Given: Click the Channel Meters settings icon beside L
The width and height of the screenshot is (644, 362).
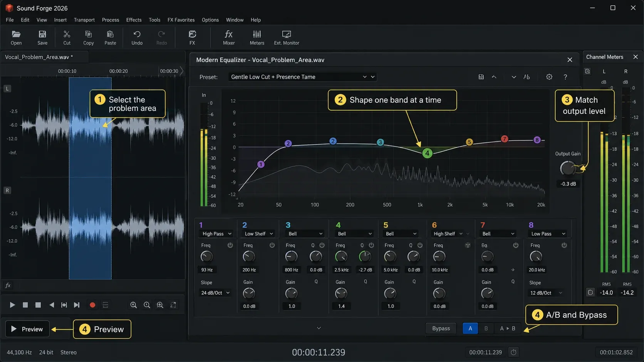Looking at the screenshot, I should coord(587,72).
